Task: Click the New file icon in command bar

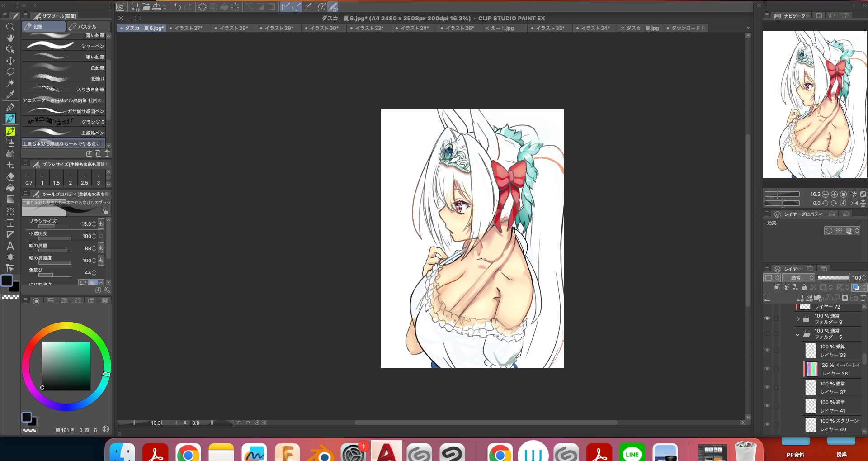Action: point(135,7)
